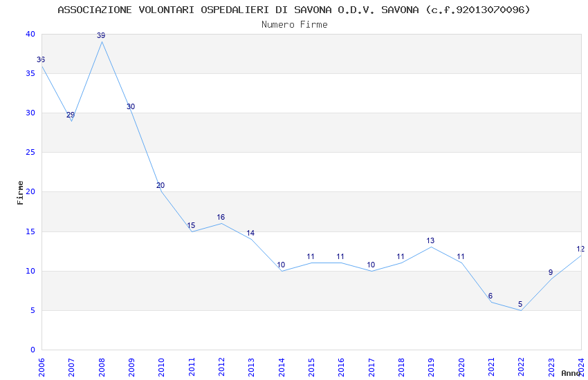
Task: Select the x-axis year 2008
Action: (101, 367)
